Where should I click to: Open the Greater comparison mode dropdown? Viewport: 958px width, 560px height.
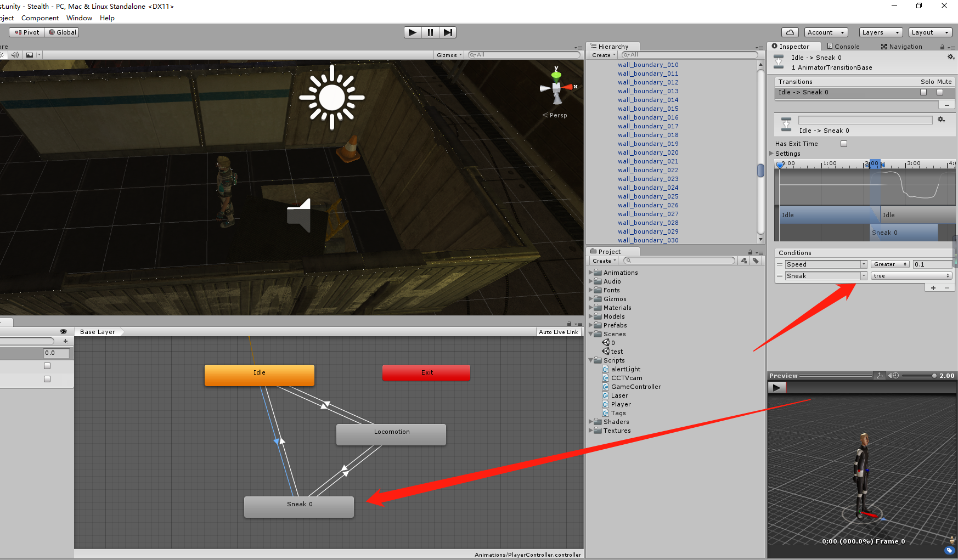point(889,264)
